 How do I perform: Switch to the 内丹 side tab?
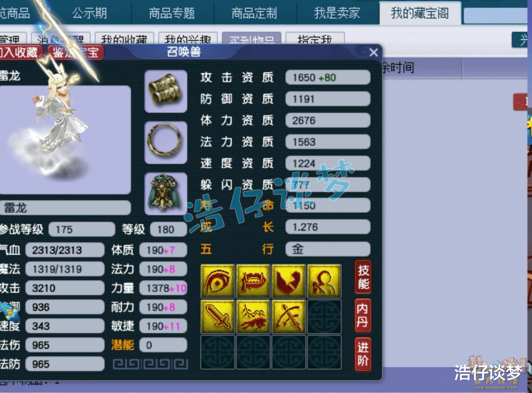363,315
